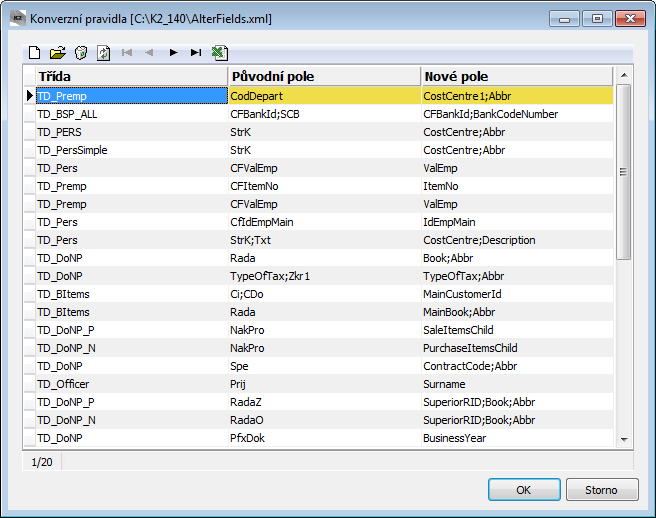Screen dimensions: 656x518
Task: Select the TD_BSP_ALL row cell
Action: (x=131, y=114)
